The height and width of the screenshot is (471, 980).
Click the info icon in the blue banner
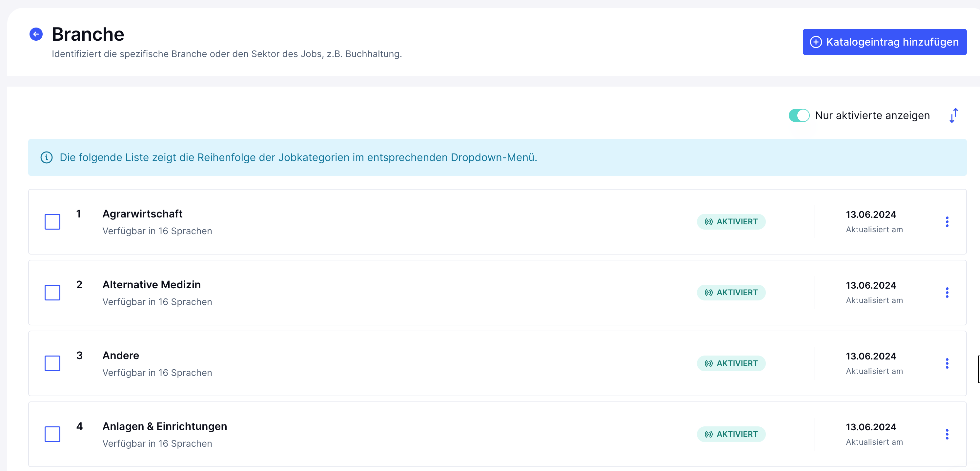click(x=47, y=157)
